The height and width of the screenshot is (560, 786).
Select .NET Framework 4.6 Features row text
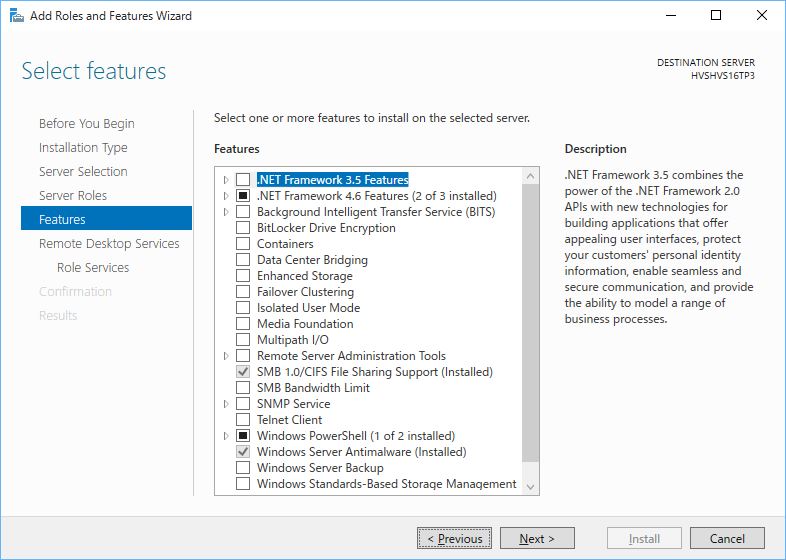click(377, 196)
